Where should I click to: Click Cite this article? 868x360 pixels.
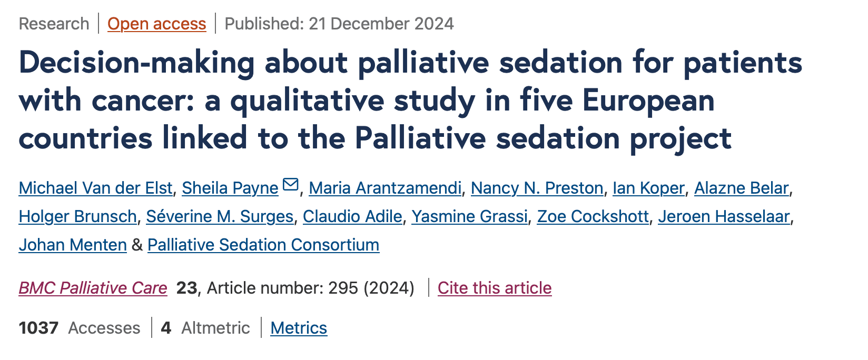pos(495,288)
